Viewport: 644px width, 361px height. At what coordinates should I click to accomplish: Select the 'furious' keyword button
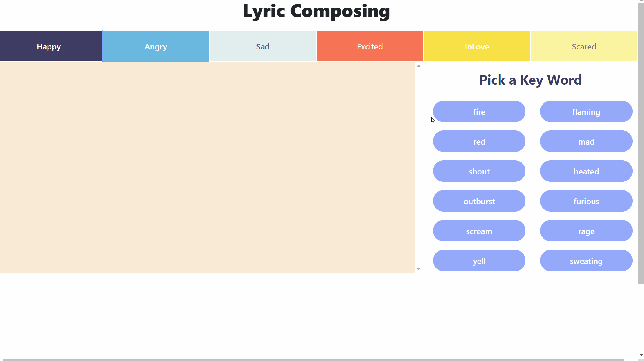pyautogui.click(x=586, y=201)
